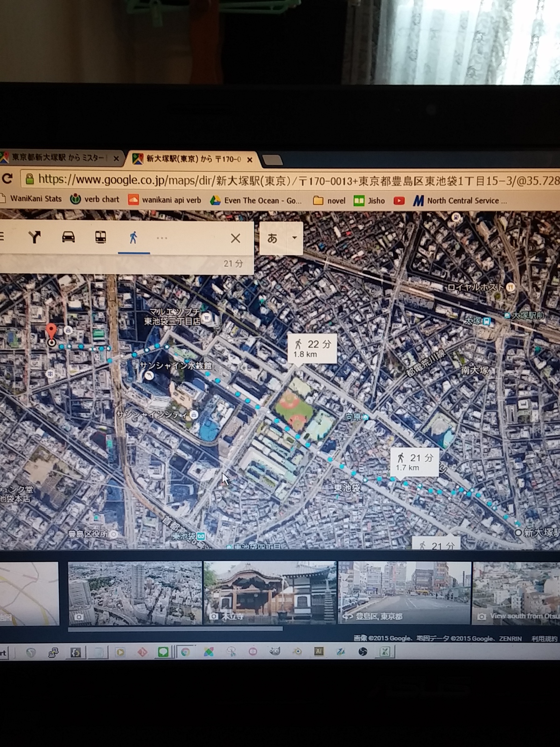Open the View south from Otsuka photo
Screen dimensions: 560x747
coord(516,593)
